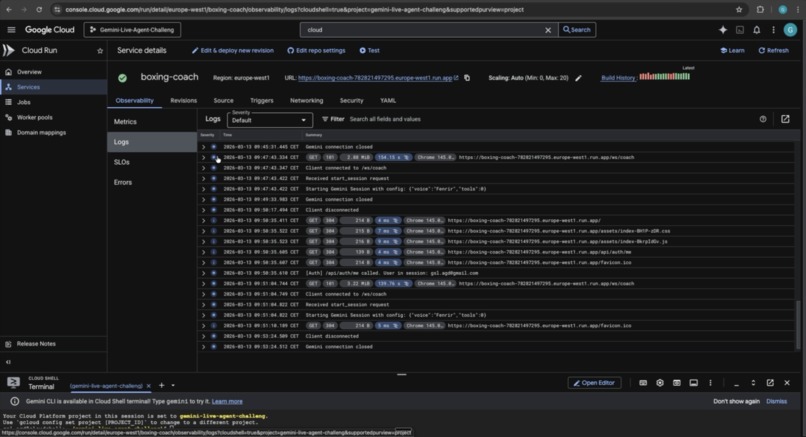This screenshot has width=806, height=437.
Task: Open Release Notes in sidebar
Action: click(x=53, y=344)
